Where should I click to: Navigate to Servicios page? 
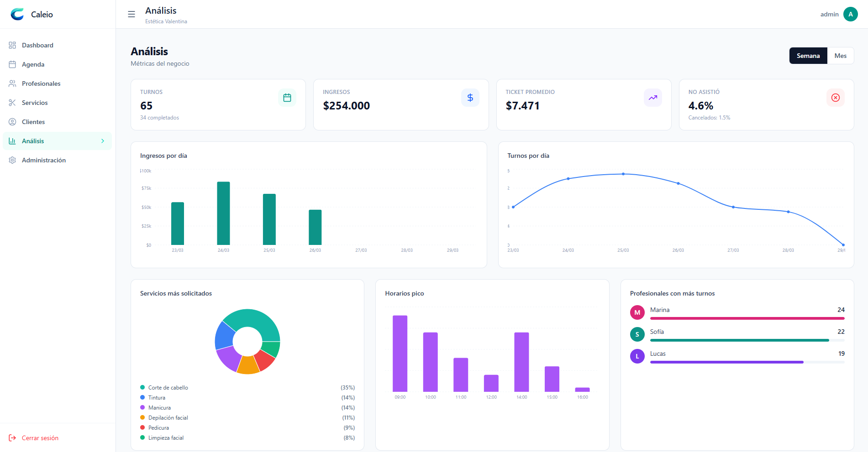35,103
